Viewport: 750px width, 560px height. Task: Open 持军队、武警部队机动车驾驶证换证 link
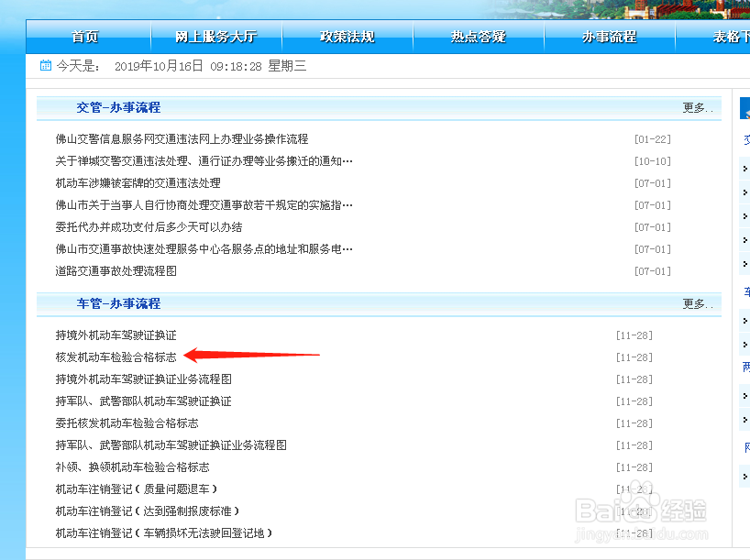tap(144, 401)
